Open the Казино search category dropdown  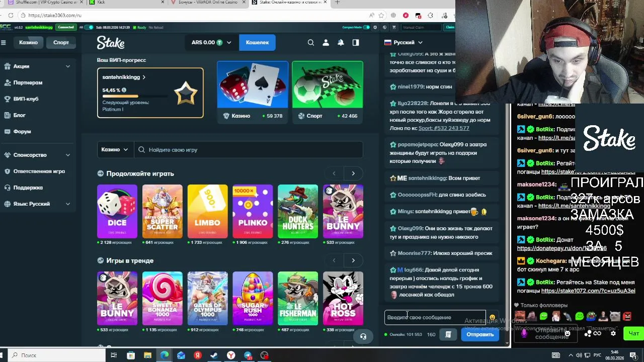pyautogui.click(x=115, y=149)
